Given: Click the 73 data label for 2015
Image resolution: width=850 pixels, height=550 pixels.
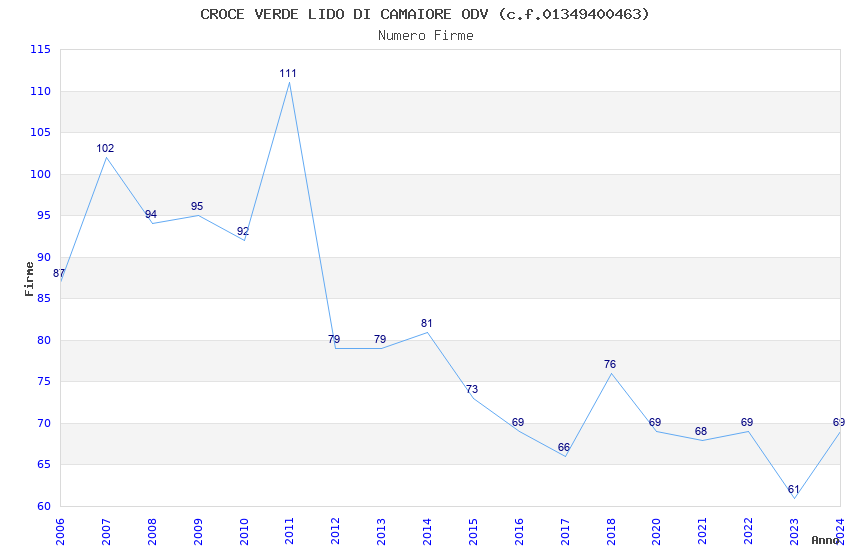Looking at the screenshot, I should pyautogui.click(x=472, y=389).
